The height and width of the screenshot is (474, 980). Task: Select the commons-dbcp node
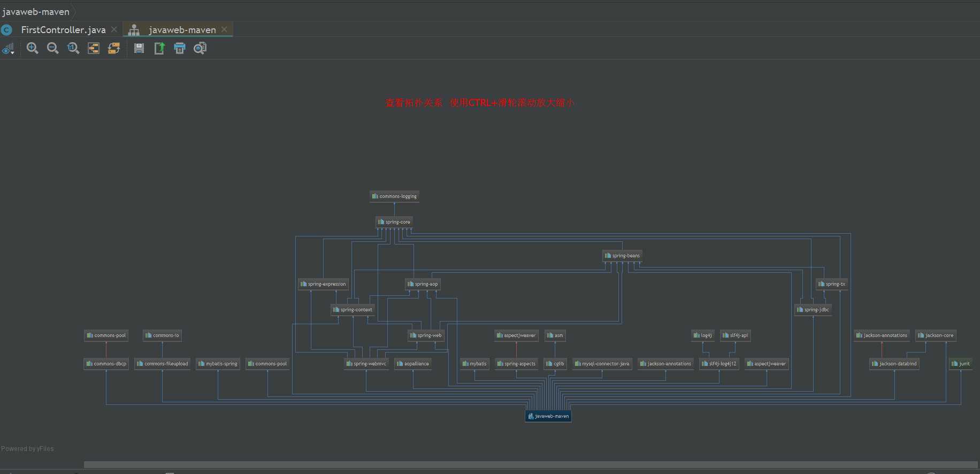106,364
